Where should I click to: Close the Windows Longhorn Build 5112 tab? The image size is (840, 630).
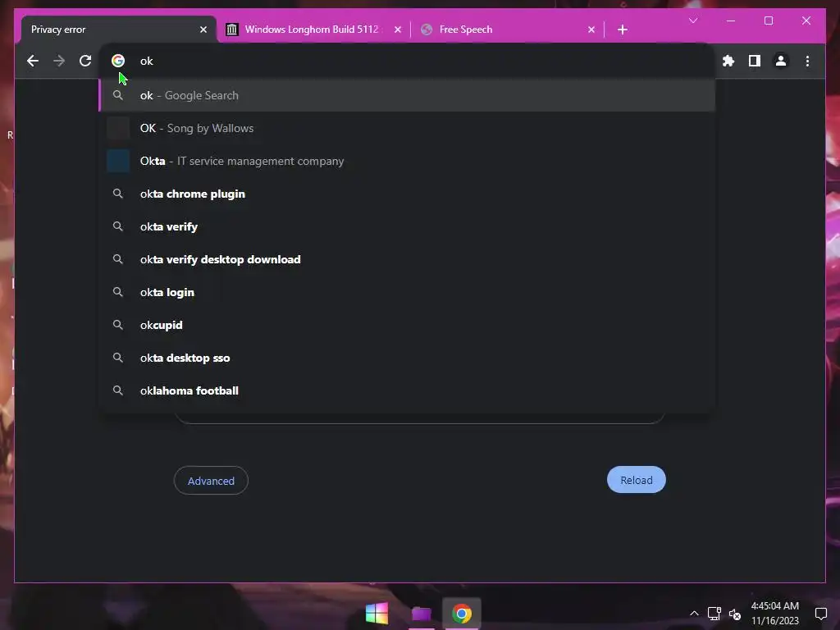[x=398, y=30]
